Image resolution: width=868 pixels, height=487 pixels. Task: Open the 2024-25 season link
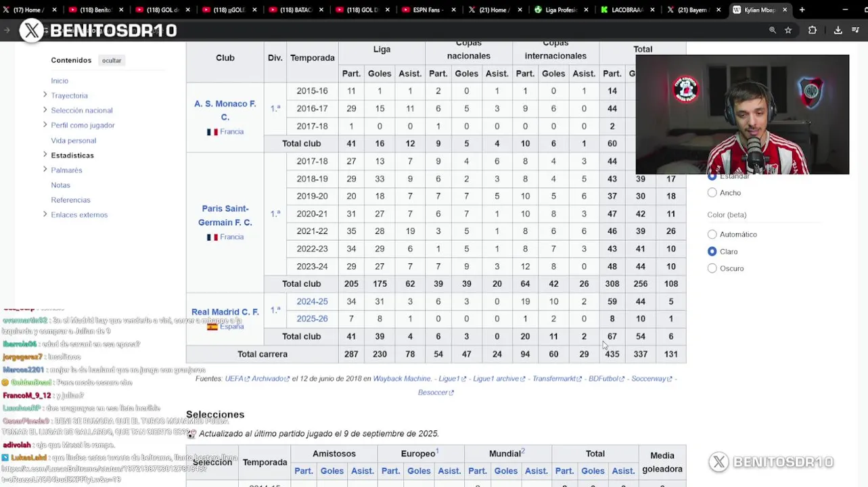(x=312, y=302)
